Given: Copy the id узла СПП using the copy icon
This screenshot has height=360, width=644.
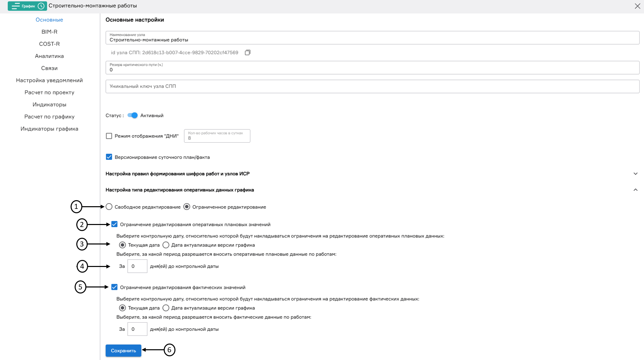Looking at the screenshot, I should [248, 53].
